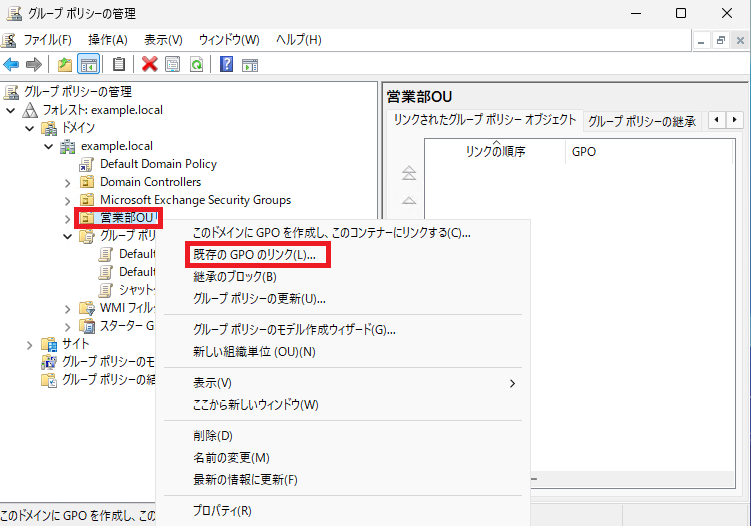Open the ファイル(F) menu
This screenshot has height=526, width=751.
(47, 40)
